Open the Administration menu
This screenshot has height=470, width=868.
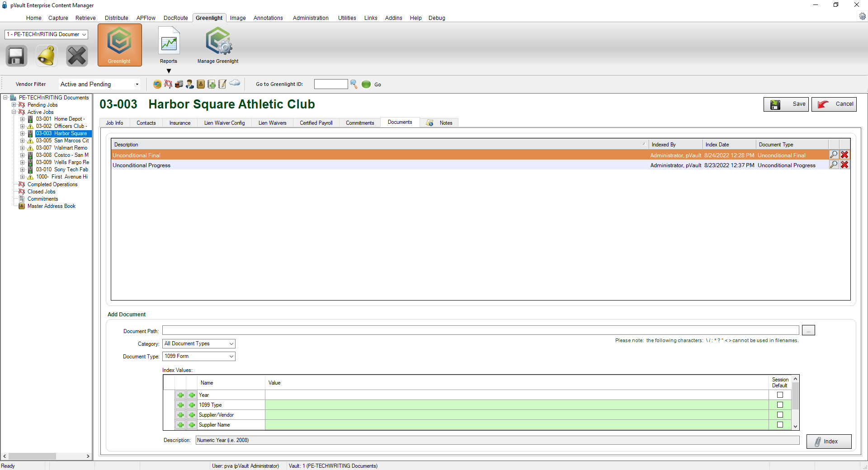click(311, 18)
